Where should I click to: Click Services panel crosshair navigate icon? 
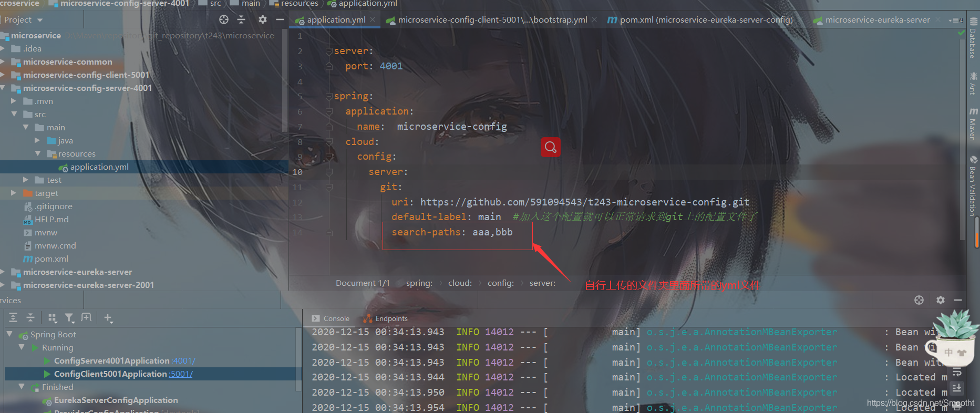coord(919,300)
